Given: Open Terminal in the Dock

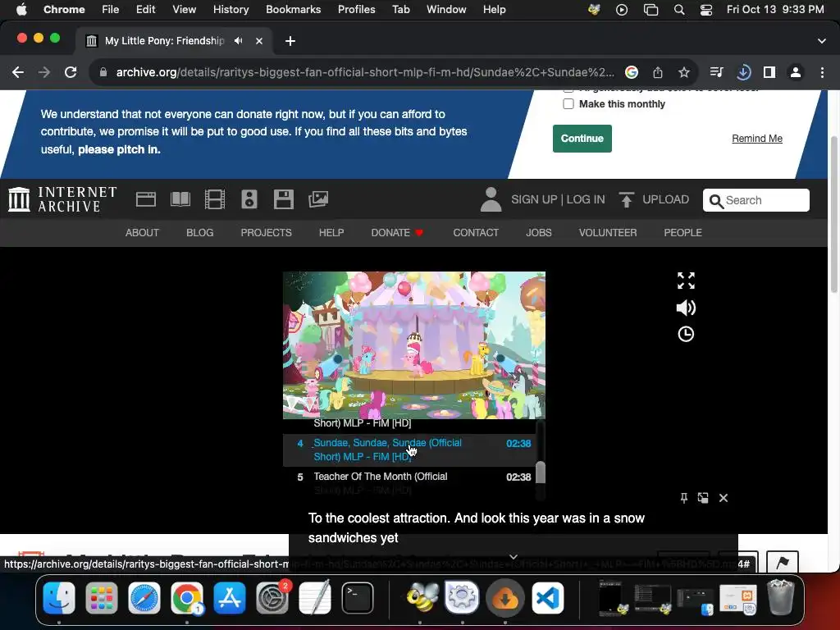Looking at the screenshot, I should pyautogui.click(x=358, y=597).
